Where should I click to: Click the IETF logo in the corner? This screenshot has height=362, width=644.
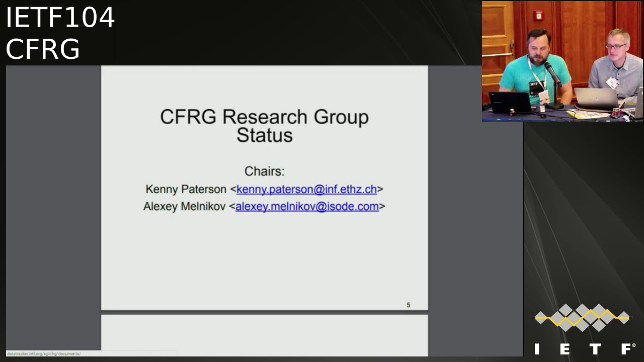(x=584, y=329)
